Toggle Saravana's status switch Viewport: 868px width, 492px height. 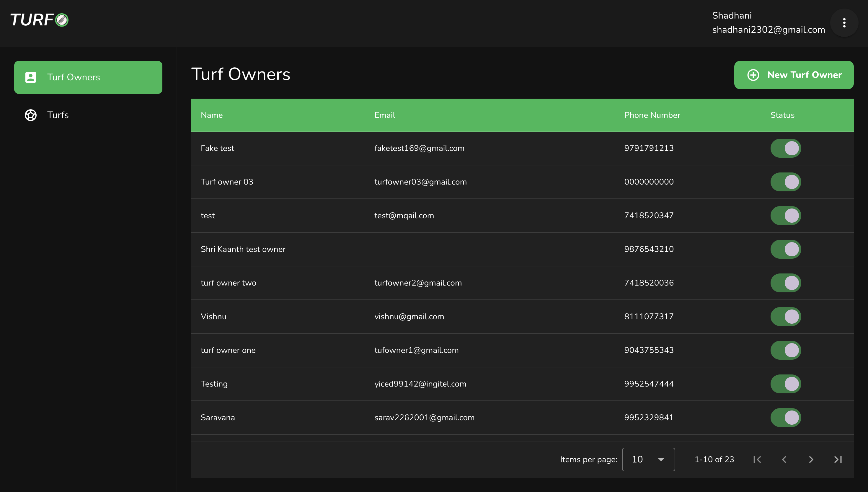pyautogui.click(x=786, y=418)
